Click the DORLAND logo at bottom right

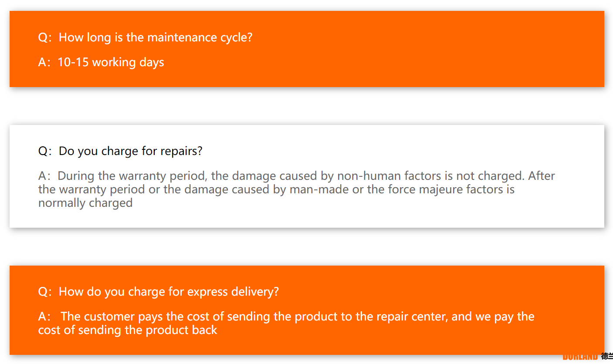point(580,357)
